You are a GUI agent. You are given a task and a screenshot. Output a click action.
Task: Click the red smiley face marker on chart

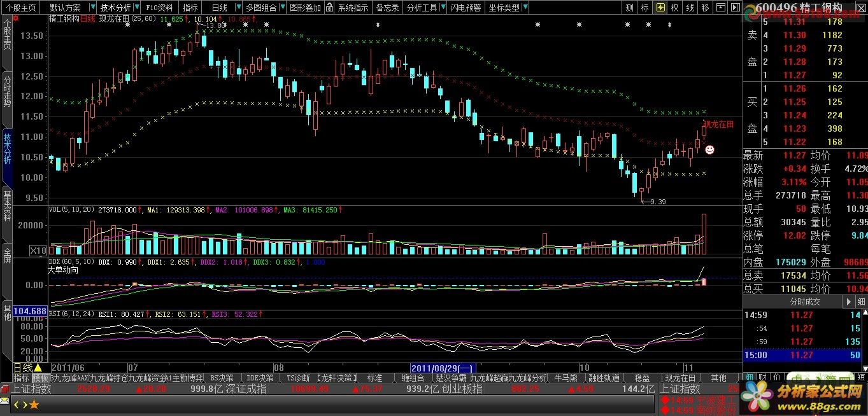[709, 149]
